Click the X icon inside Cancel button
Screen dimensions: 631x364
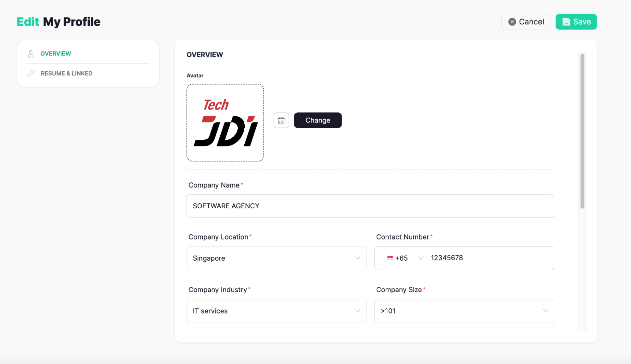click(x=513, y=21)
